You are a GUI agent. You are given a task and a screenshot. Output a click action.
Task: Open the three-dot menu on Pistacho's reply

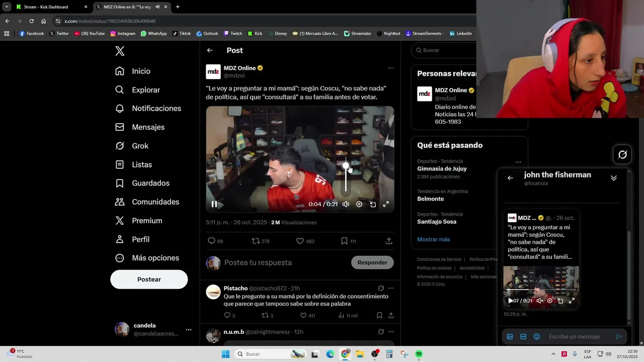point(391,288)
